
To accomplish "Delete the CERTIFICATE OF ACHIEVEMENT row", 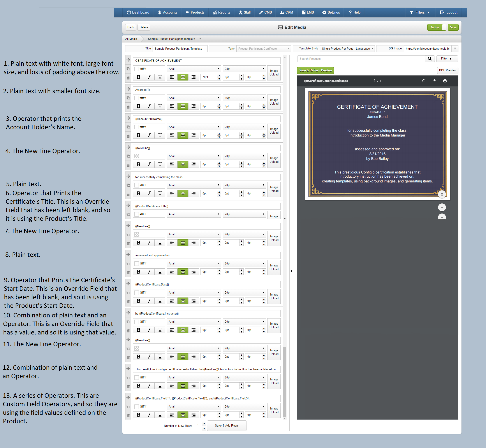I will pyautogui.click(x=128, y=78).
